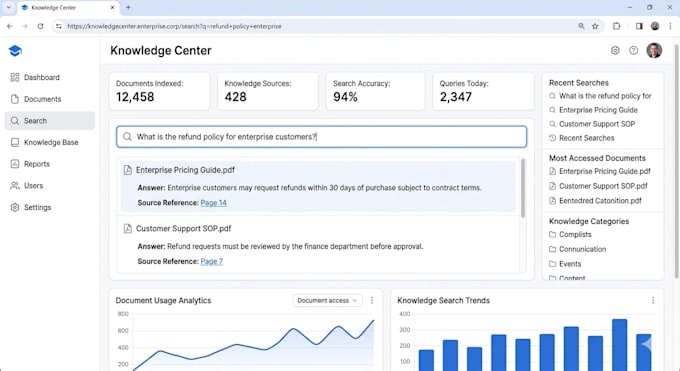
Task: Open the Enterprise Pricing Guide.pdf search result
Action: point(185,170)
